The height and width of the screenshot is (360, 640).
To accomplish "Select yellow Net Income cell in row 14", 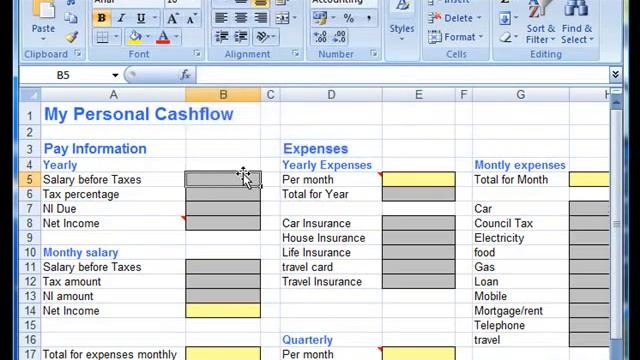I will 223,311.
